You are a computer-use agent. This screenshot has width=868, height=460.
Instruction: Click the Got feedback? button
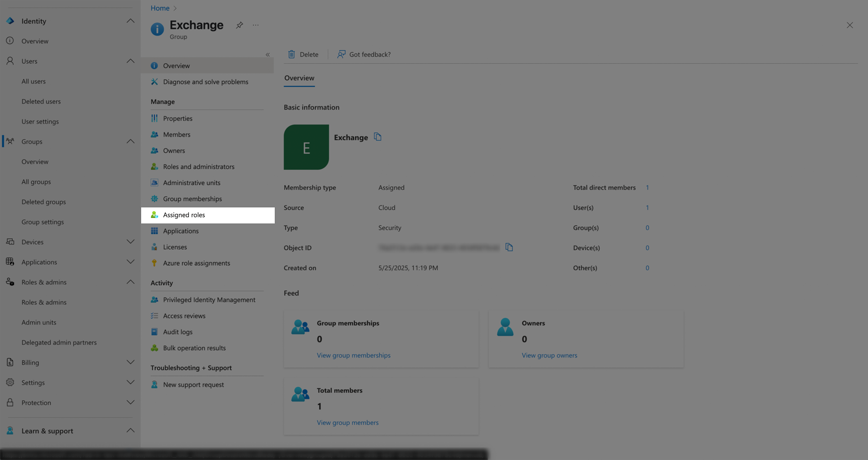click(364, 54)
